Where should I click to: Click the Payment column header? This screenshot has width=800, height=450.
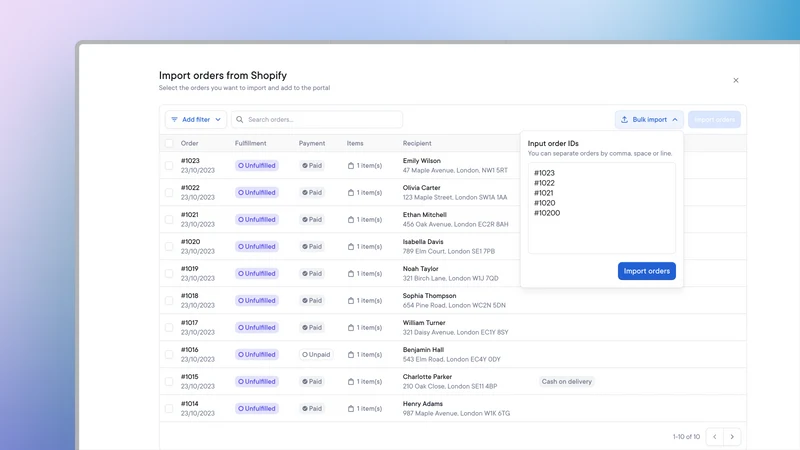(312, 143)
